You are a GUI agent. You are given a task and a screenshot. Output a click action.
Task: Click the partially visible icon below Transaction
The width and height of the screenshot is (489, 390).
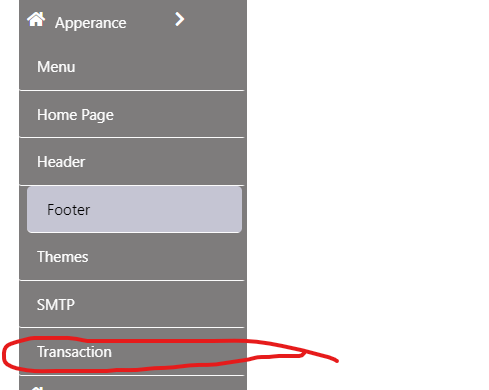36,388
